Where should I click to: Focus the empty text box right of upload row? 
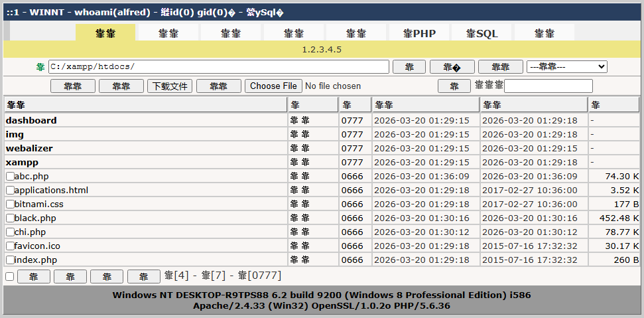pos(548,86)
